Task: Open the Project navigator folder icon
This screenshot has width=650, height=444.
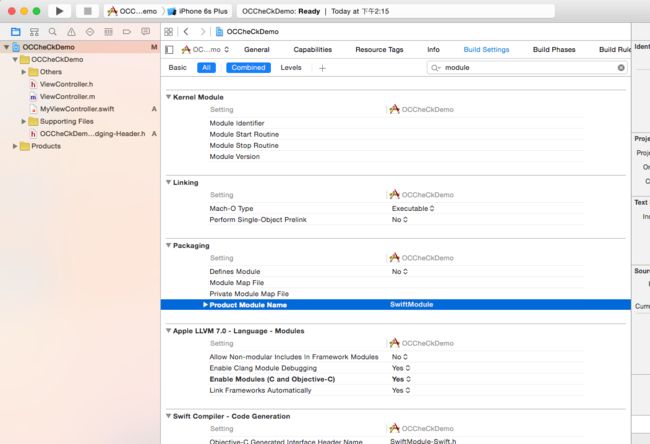Action: [x=16, y=32]
